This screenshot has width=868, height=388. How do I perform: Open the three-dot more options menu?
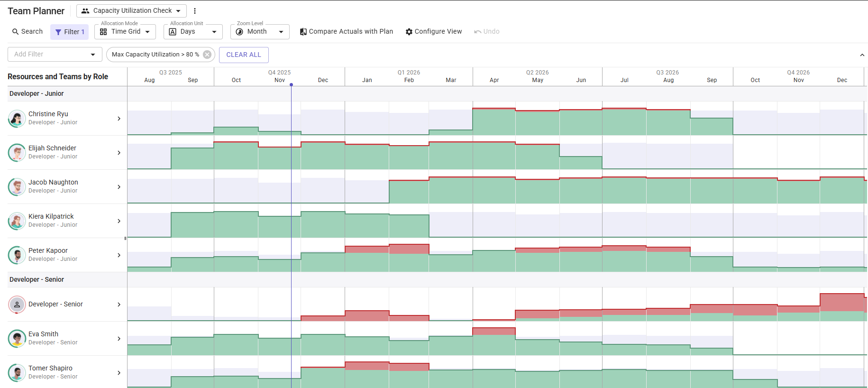click(195, 11)
